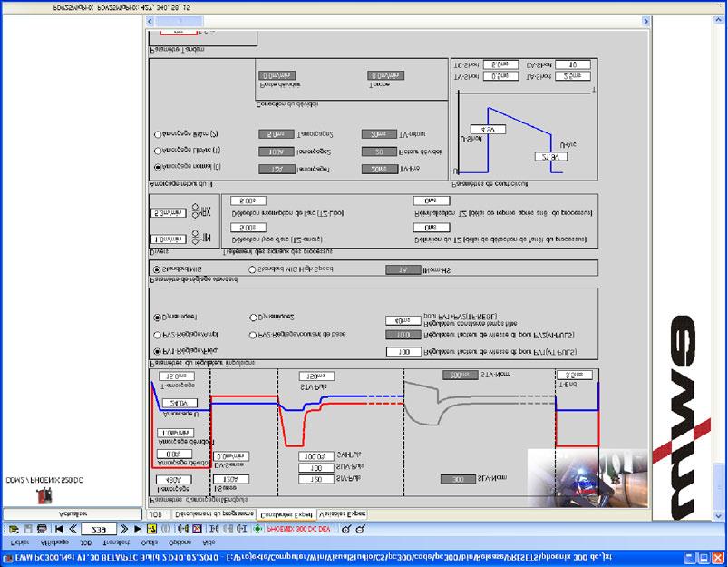Click the U-Arc voltage field
The image size is (728, 567).
point(550,157)
